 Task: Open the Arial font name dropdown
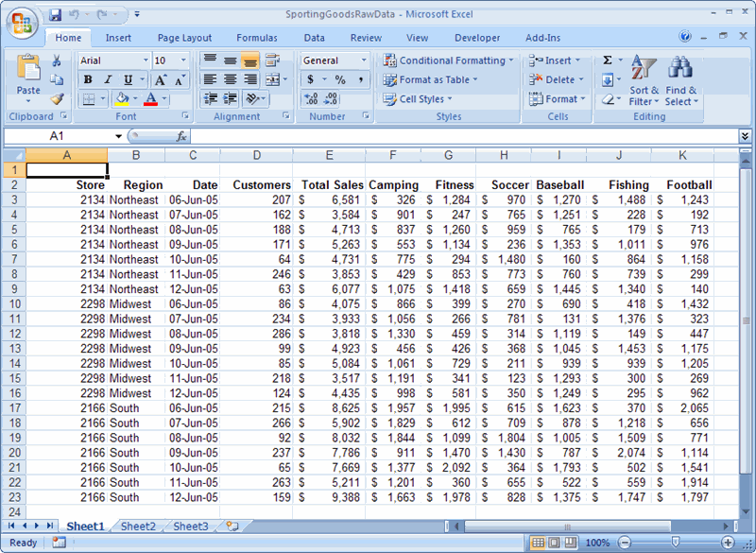[146, 60]
